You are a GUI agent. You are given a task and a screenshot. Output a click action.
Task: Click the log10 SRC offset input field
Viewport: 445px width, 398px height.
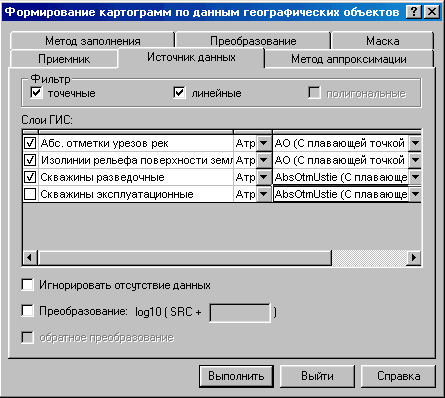point(240,313)
